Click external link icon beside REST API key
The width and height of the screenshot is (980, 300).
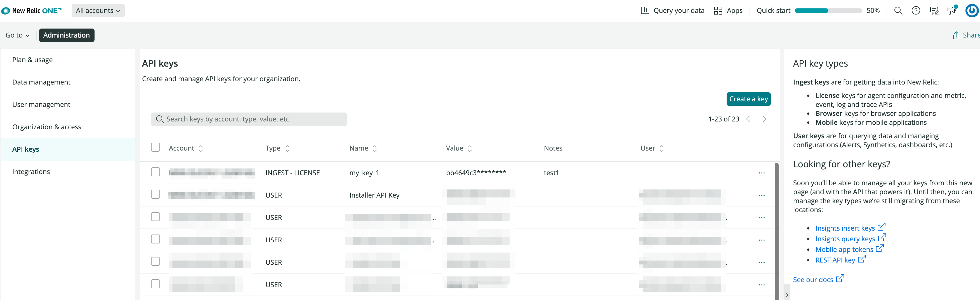[862, 259]
